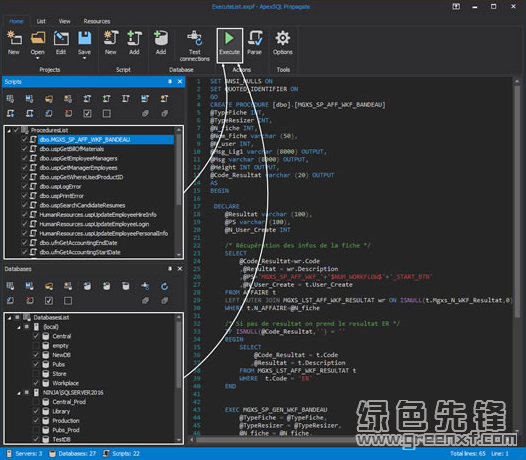Image resolution: width=526 pixels, height=460 pixels.
Task: Collapse the (local) server node
Action: click(19, 327)
